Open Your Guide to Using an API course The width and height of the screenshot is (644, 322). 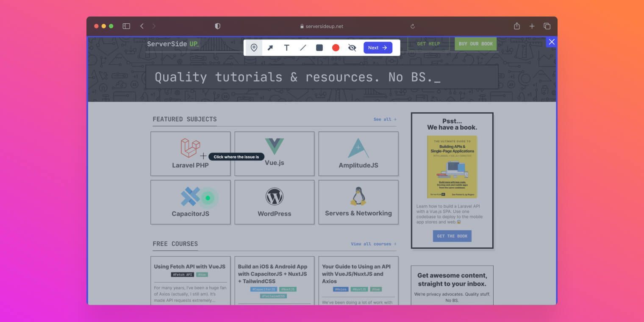[x=356, y=274]
